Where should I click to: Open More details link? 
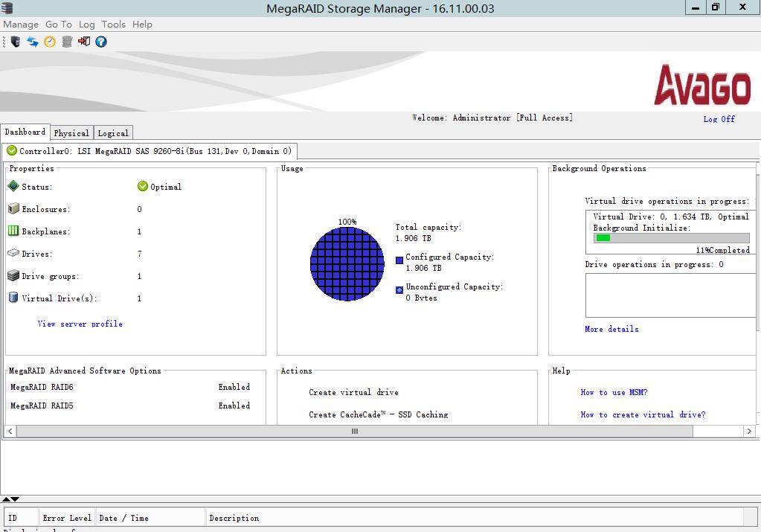612,329
